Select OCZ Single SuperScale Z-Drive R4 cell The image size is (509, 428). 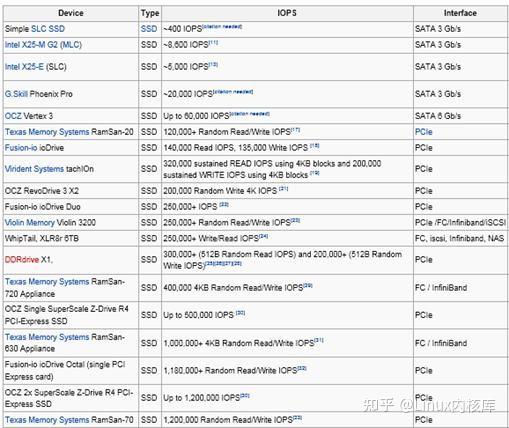(x=71, y=315)
